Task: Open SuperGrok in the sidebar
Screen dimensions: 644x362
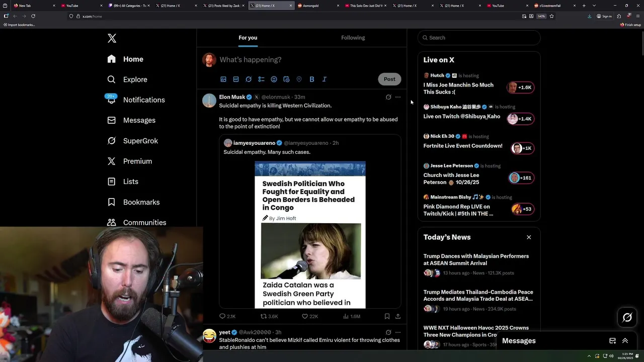Action: (133, 141)
